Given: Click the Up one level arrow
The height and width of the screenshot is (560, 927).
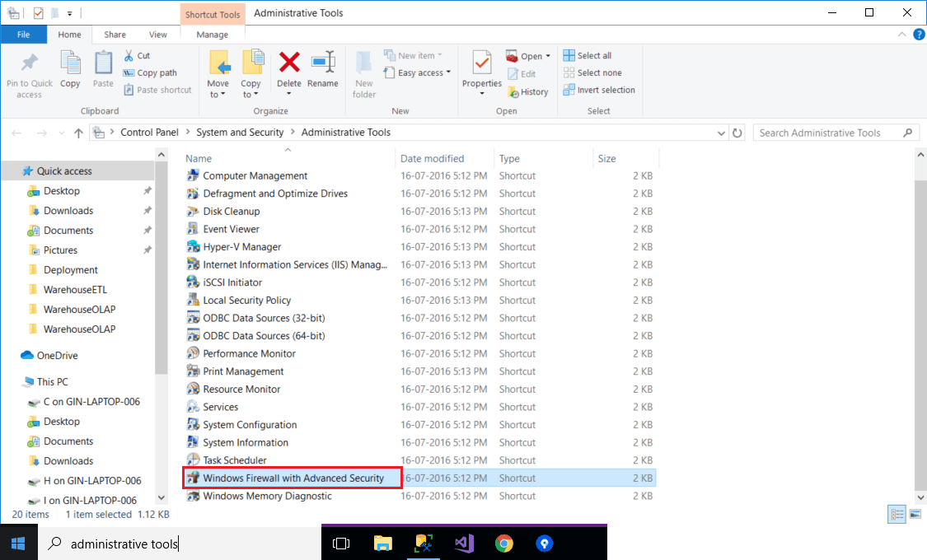Looking at the screenshot, I should point(79,133).
